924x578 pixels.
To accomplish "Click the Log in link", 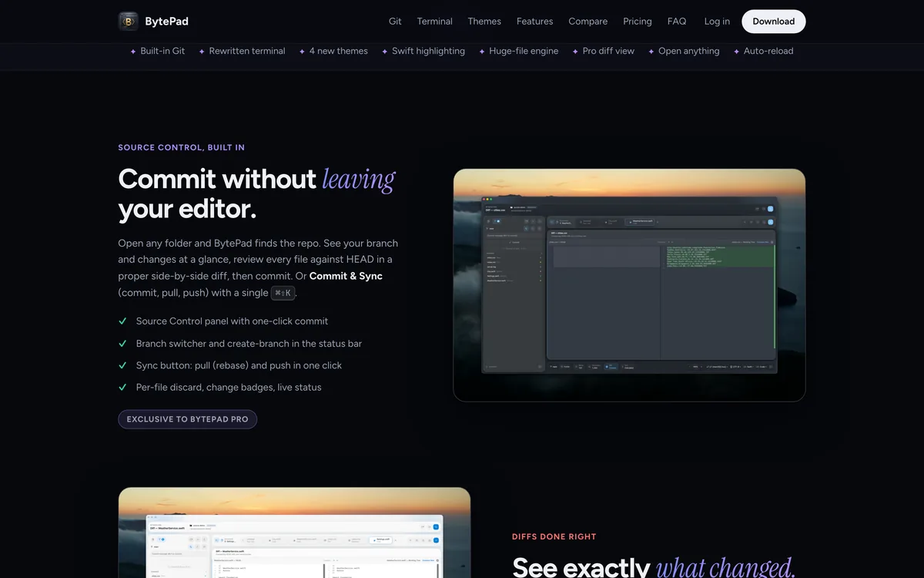I will coord(717,22).
